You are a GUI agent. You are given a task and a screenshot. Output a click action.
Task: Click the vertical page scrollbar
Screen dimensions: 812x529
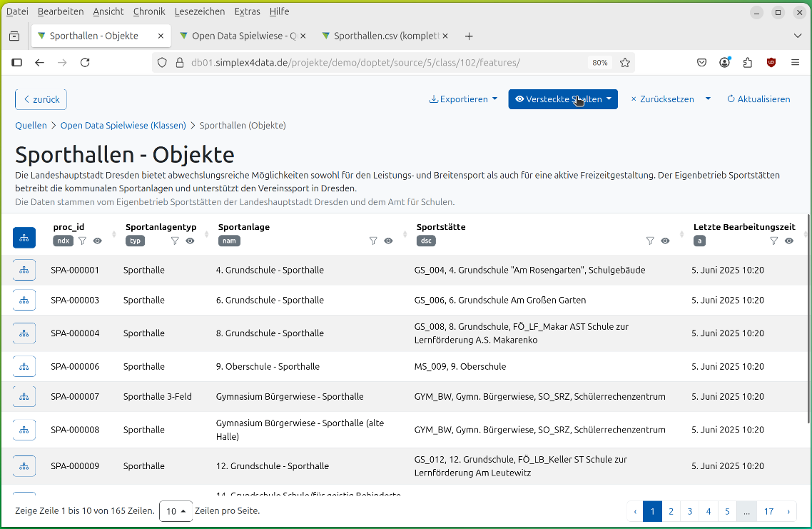[x=808, y=318]
